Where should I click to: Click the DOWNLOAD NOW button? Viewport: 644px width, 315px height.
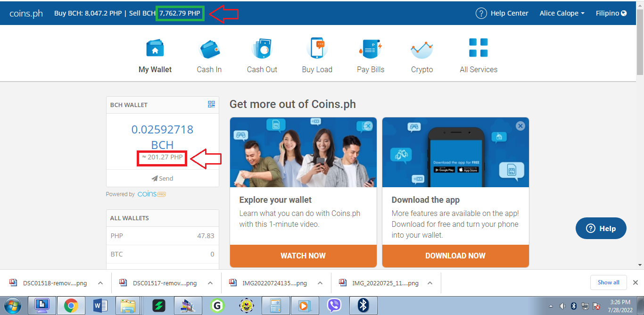pyautogui.click(x=455, y=256)
